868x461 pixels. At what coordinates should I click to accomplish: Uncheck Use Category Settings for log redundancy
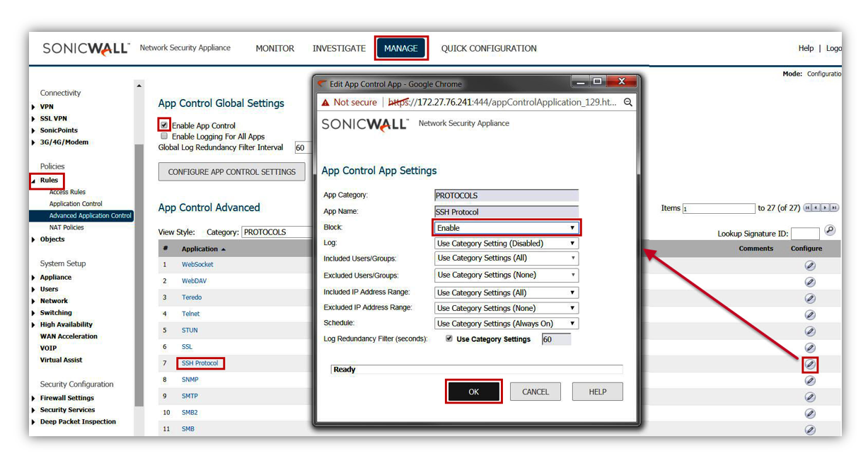[449, 339]
